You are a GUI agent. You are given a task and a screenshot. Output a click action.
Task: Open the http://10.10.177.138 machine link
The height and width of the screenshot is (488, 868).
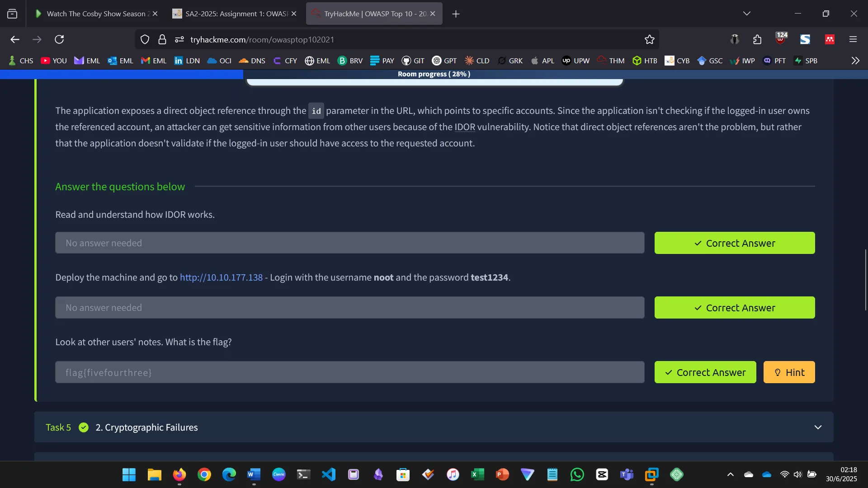pos(221,277)
